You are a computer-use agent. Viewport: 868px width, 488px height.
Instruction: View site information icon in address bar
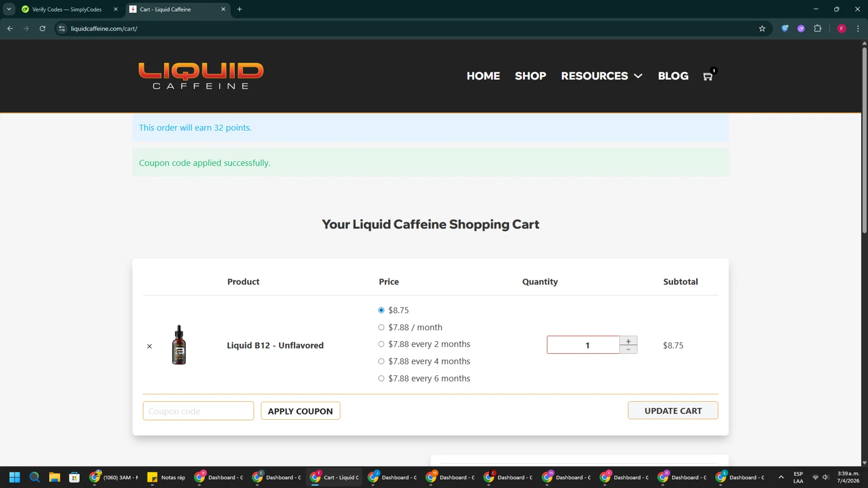click(x=62, y=28)
